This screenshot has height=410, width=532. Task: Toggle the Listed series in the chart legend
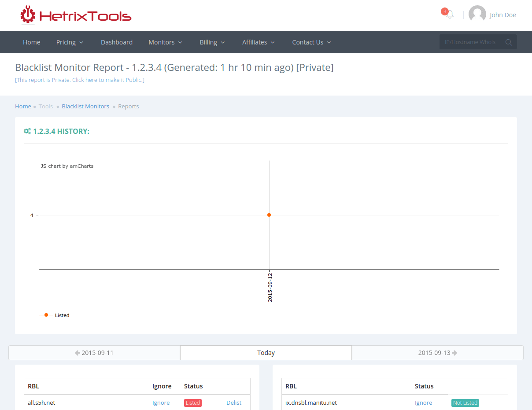(x=54, y=315)
